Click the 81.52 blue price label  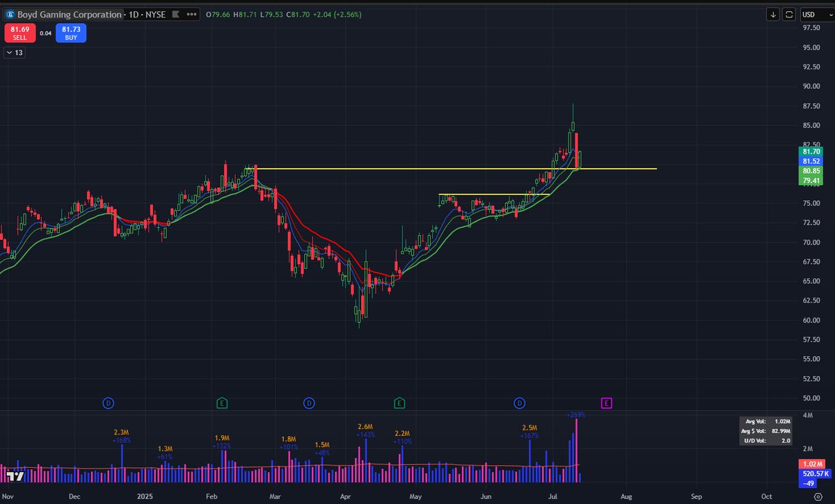pos(811,161)
